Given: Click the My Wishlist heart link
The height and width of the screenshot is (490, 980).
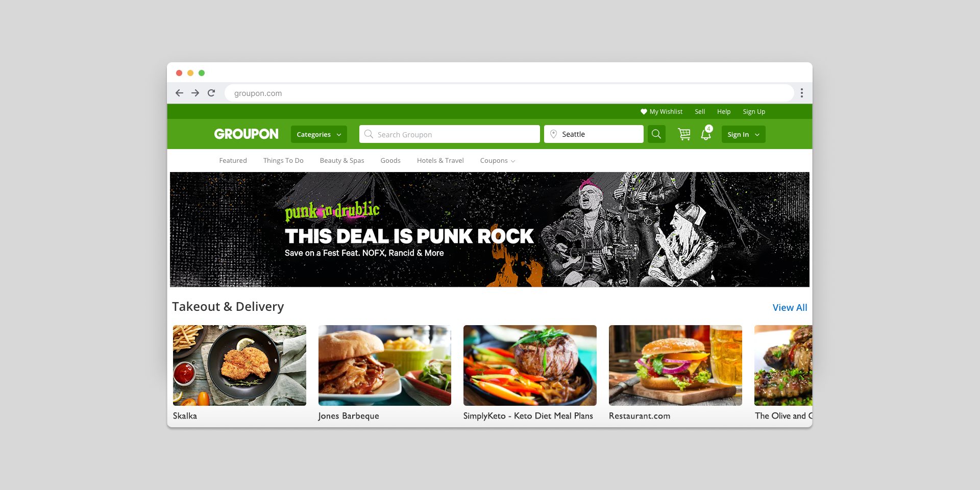Looking at the screenshot, I should 661,112.
